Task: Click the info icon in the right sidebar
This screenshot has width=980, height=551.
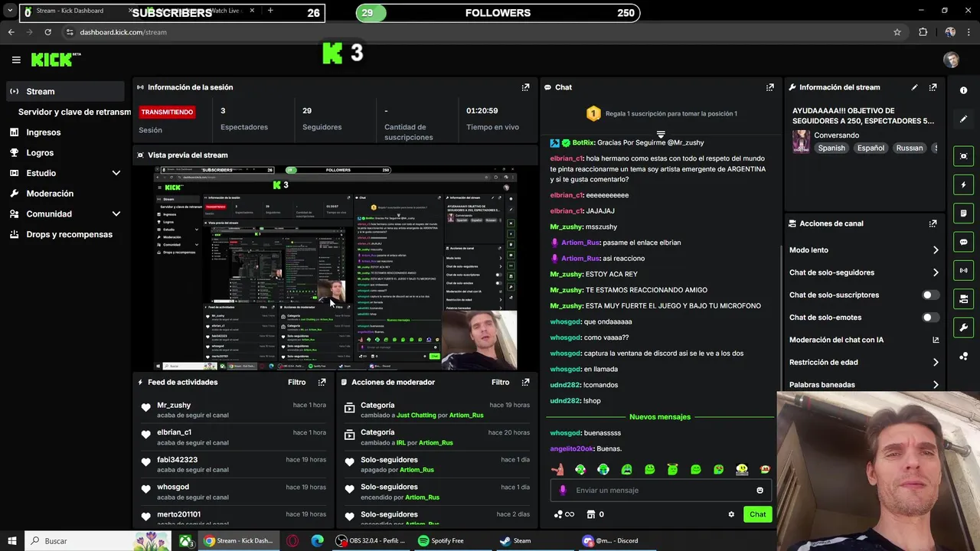Action: 963,90
